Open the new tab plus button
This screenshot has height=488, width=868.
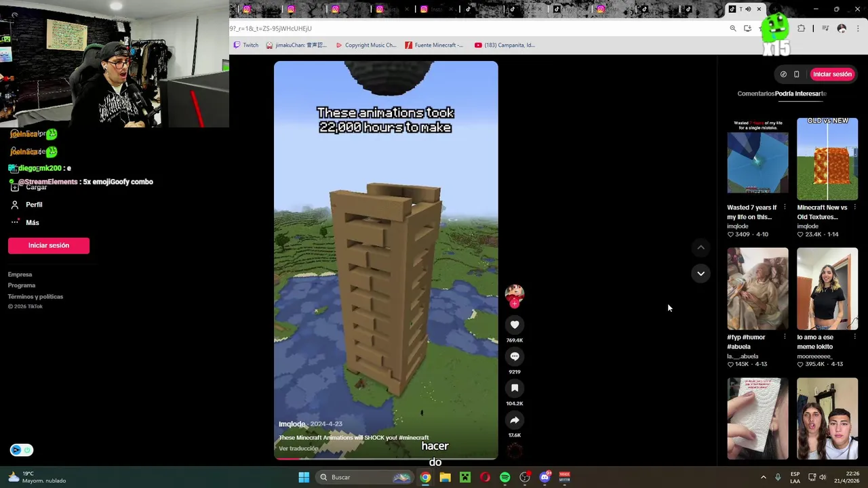click(x=776, y=9)
